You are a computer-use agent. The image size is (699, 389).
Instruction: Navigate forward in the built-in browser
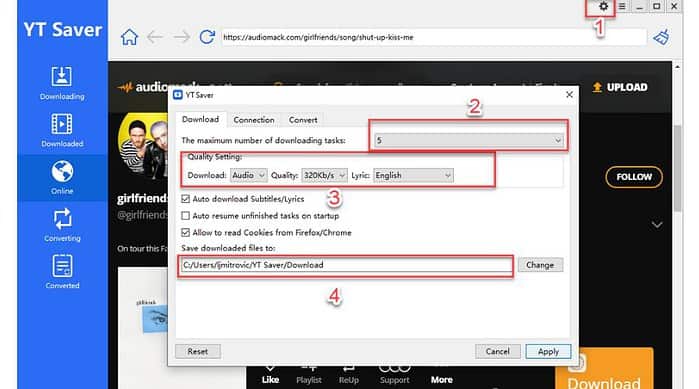(x=181, y=37)
